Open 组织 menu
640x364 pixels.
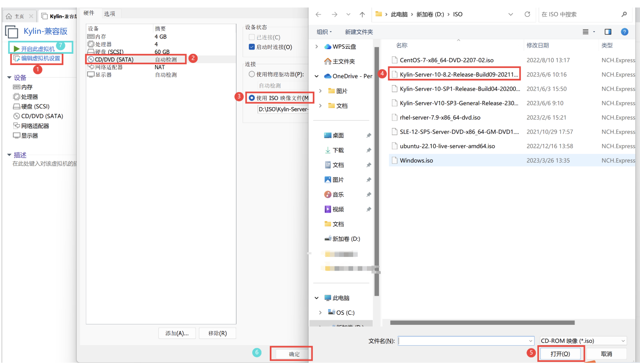pyautogui.click(x=324, y=32)
